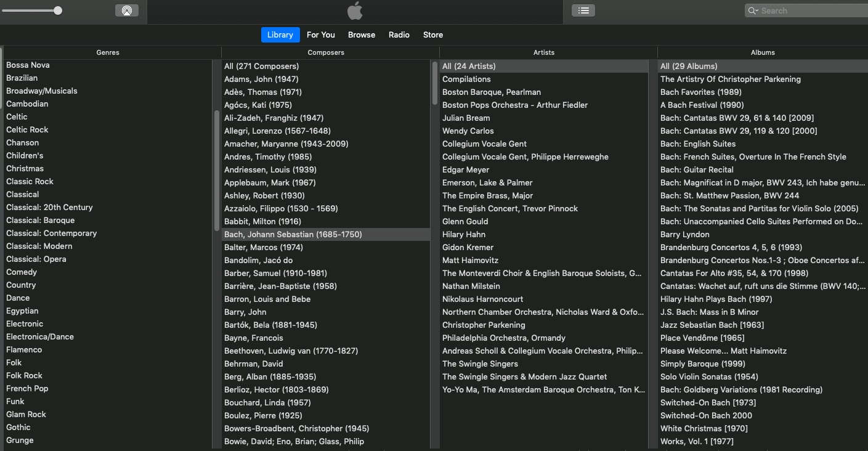Select album Bach: English Suites
Screen dimensions: 868x451
tap(698, 144)
